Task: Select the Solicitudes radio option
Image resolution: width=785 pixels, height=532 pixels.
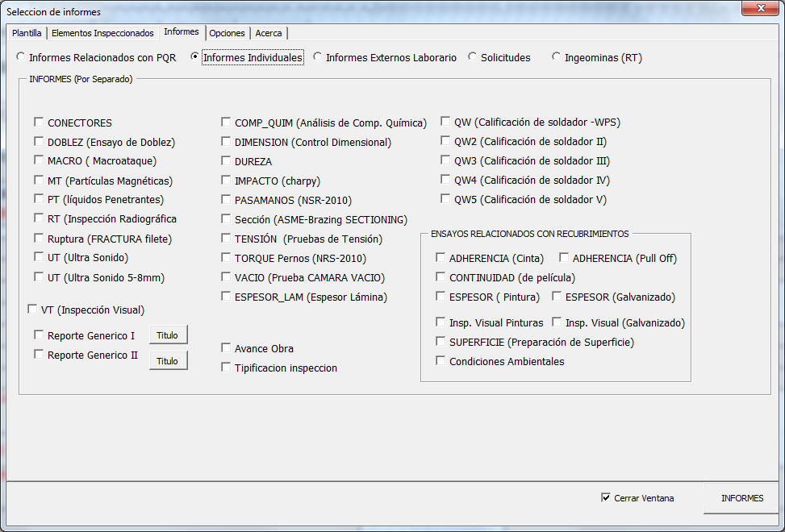Action: point(473,57)
